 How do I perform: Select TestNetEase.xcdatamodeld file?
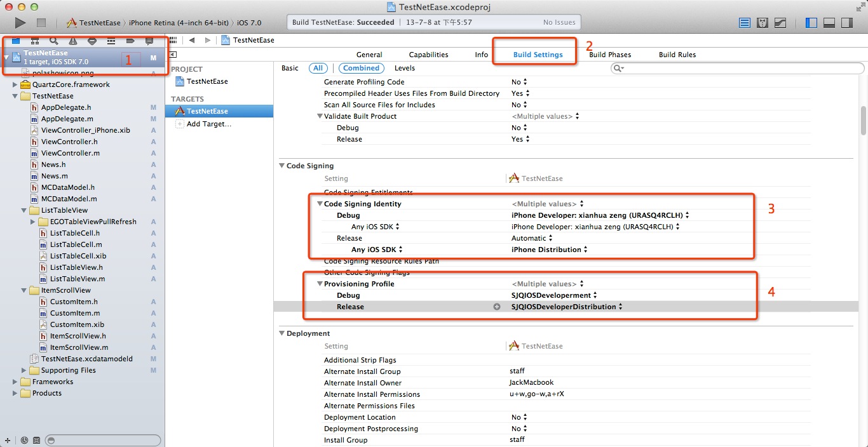click(x=87, y=359)
